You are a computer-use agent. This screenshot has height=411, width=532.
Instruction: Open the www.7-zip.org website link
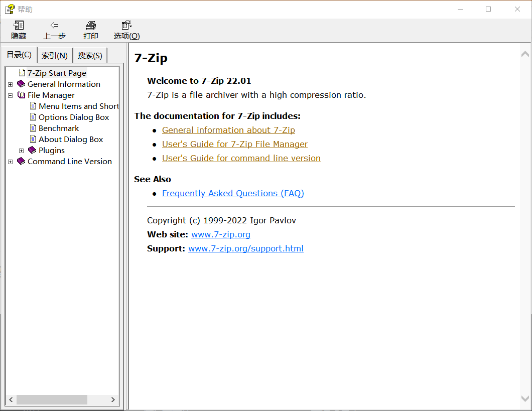[x=220, y=234]
